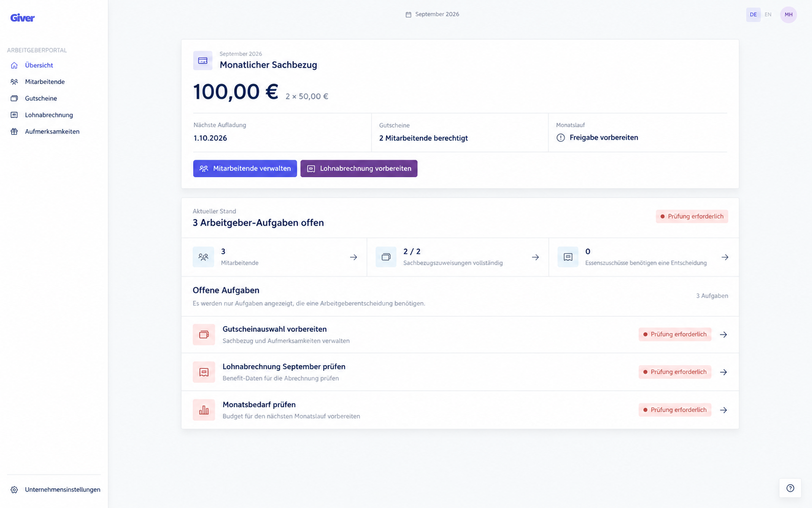
Task: Click the voucher icon in Sachbezugszuweisungen tile
Action: point(386,257)
